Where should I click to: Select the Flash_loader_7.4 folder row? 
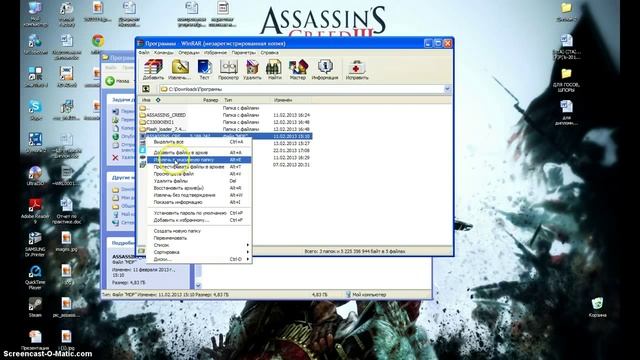coord(224,129)
